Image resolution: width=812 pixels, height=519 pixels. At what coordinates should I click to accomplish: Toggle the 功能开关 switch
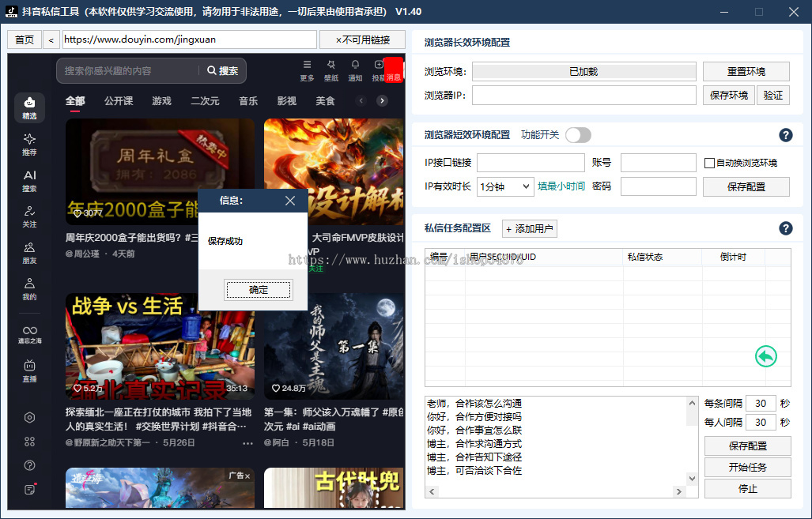(578, 135)
